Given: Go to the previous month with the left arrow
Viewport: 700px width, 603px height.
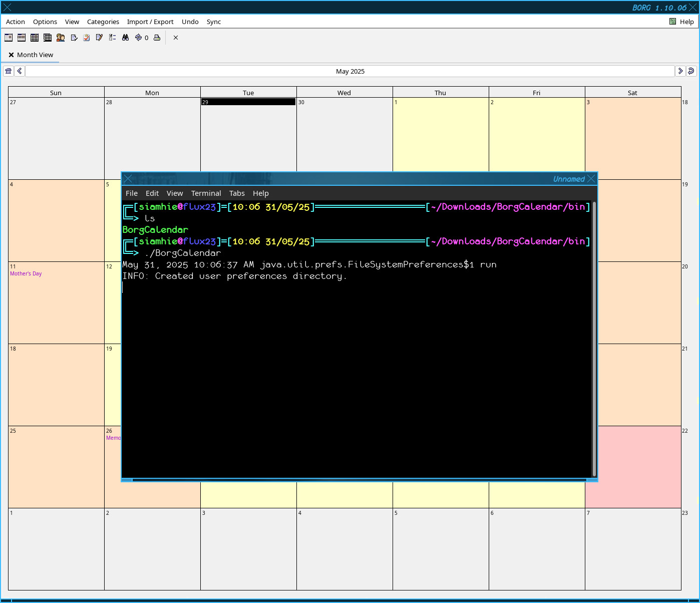Looking at the screenshot, I should tap(20, 71).
